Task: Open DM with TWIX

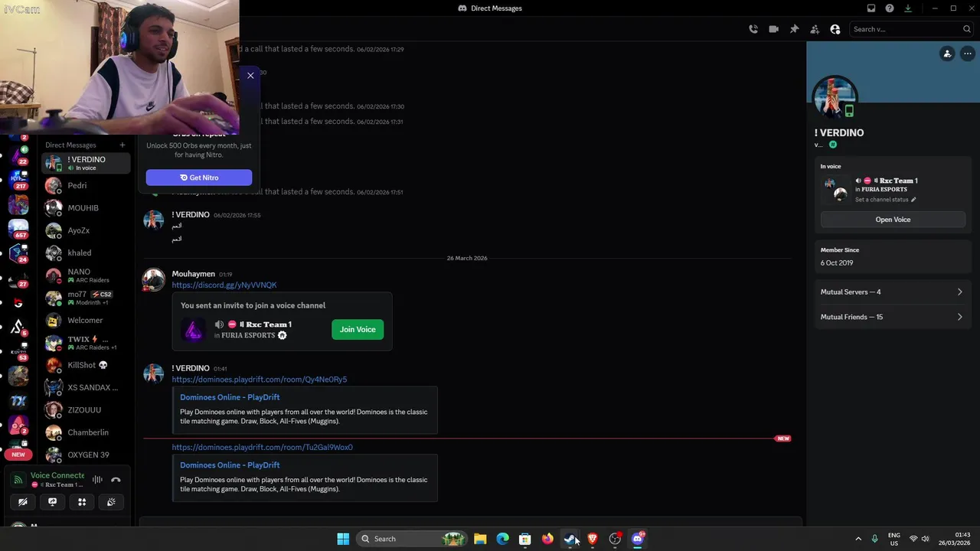Action: 87,343
